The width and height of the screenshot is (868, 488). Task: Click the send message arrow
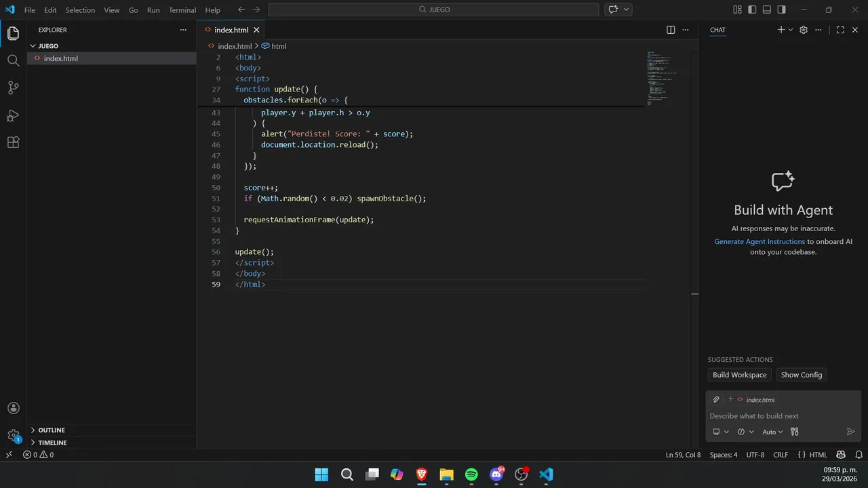click(851, 432)
